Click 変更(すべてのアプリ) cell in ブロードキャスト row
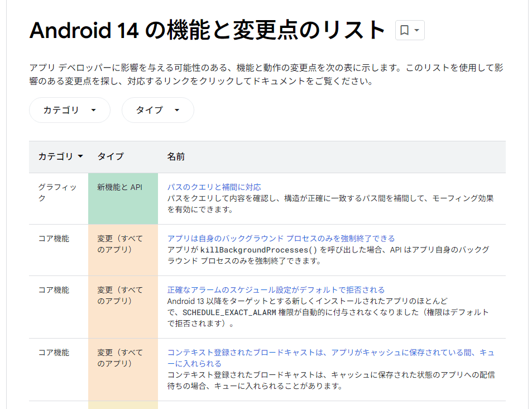The image size is (532, 409). coord(123,369)
